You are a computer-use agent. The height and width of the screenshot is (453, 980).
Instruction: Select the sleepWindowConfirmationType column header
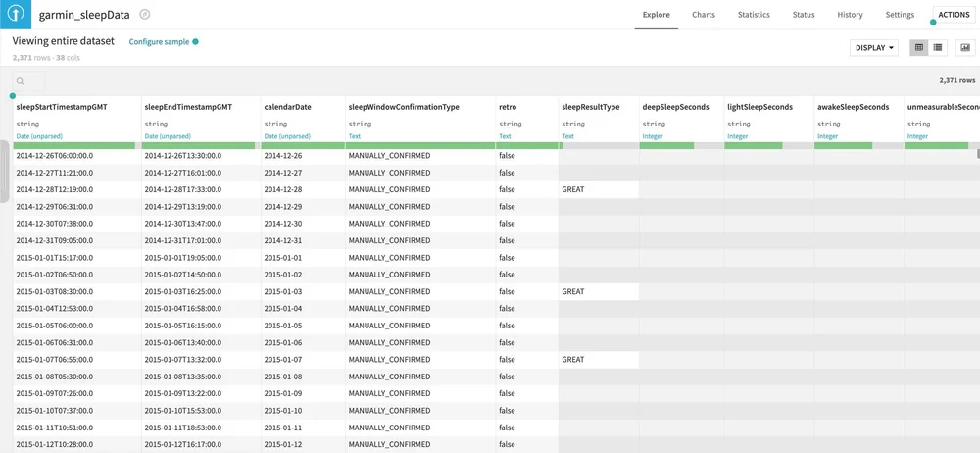404,107
